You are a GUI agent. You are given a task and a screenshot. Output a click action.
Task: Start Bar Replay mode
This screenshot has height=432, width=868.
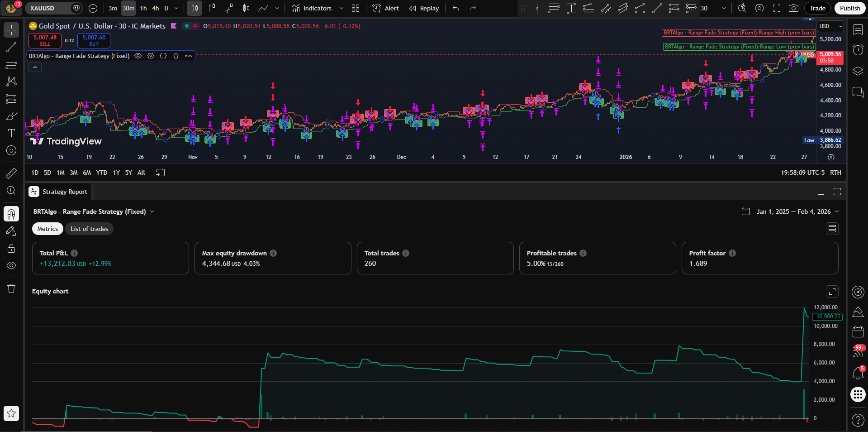[424, 8]
